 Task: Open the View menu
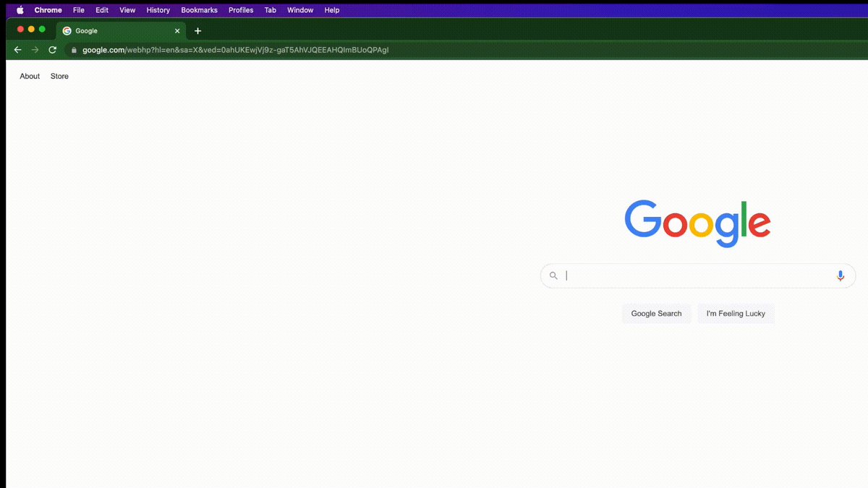click(127, 10)
